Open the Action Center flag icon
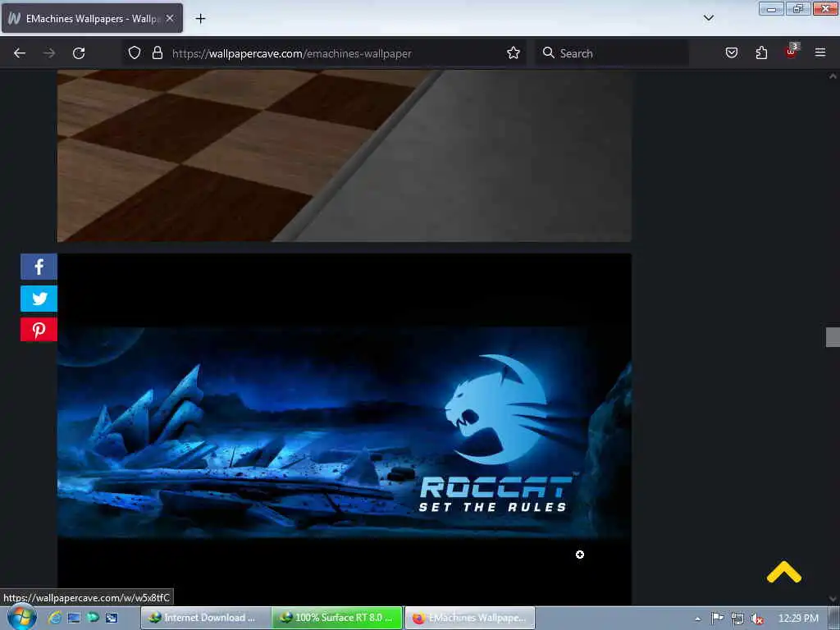840x630 pixels. pos(717,619)
